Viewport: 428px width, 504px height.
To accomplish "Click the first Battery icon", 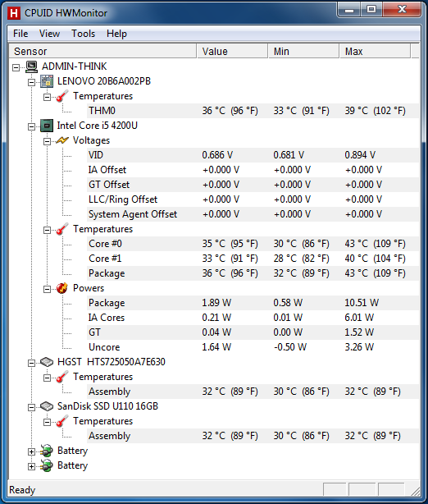I will click(x=47, y=451).
